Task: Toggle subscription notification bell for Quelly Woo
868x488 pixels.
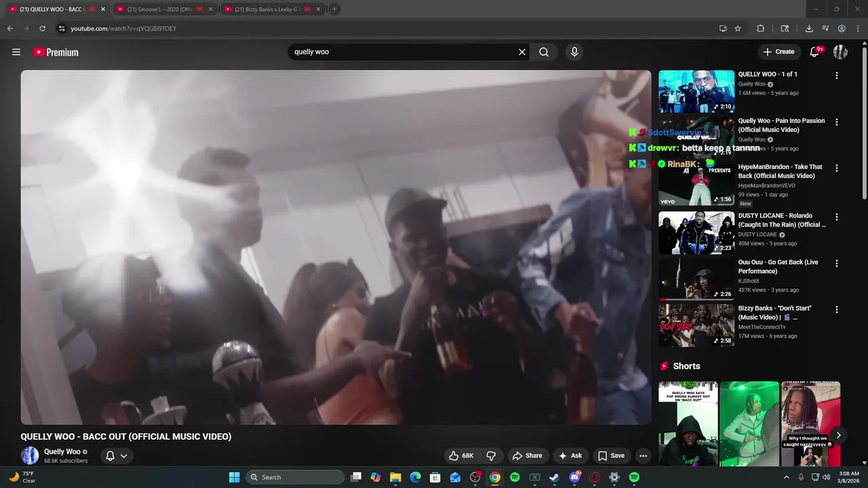Action: point(116,455)
